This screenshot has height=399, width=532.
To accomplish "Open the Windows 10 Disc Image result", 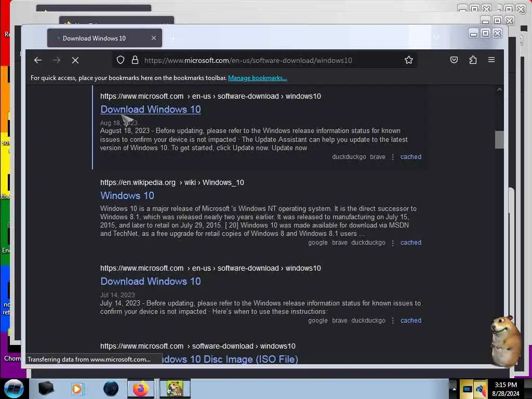I will 230,359.
